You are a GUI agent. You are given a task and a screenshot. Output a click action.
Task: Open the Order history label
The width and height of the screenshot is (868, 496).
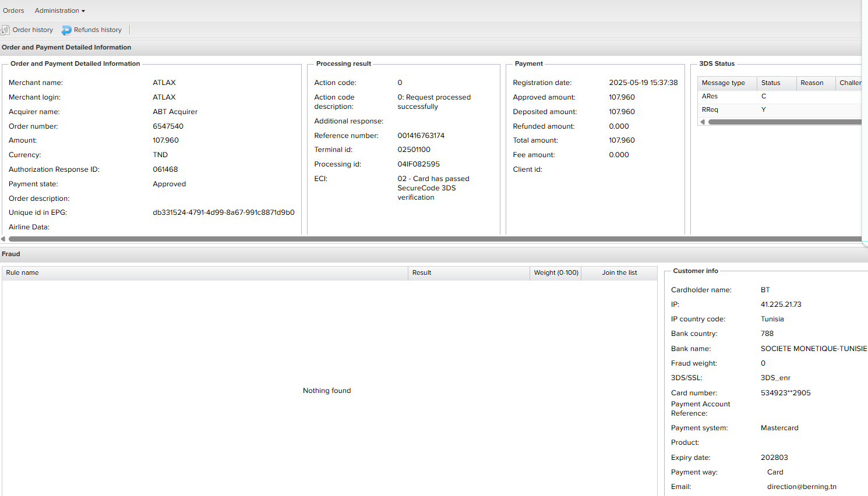coord(33,30)
